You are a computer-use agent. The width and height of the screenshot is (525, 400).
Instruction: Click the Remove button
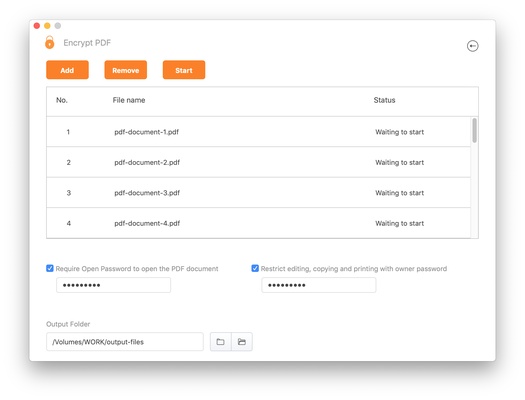pos(126,70)
